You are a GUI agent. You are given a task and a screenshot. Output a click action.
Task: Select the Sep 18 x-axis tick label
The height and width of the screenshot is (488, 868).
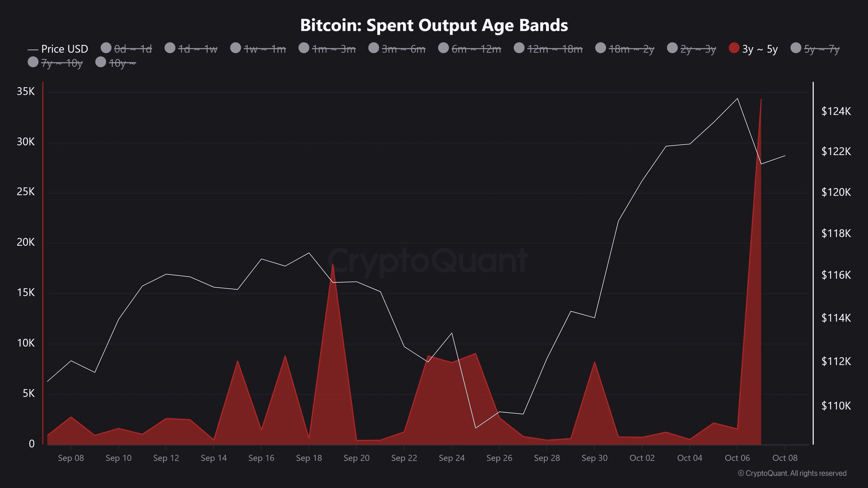click(309, 458)
